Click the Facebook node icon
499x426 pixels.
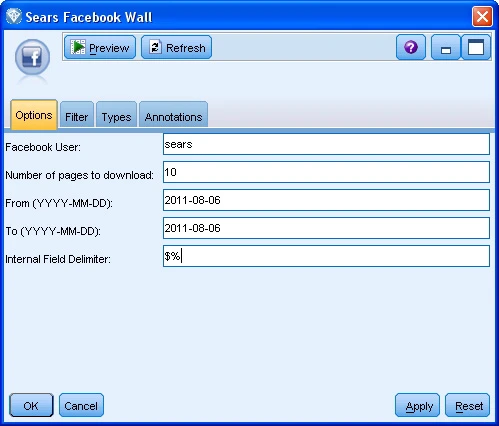(x=32, y=58)
